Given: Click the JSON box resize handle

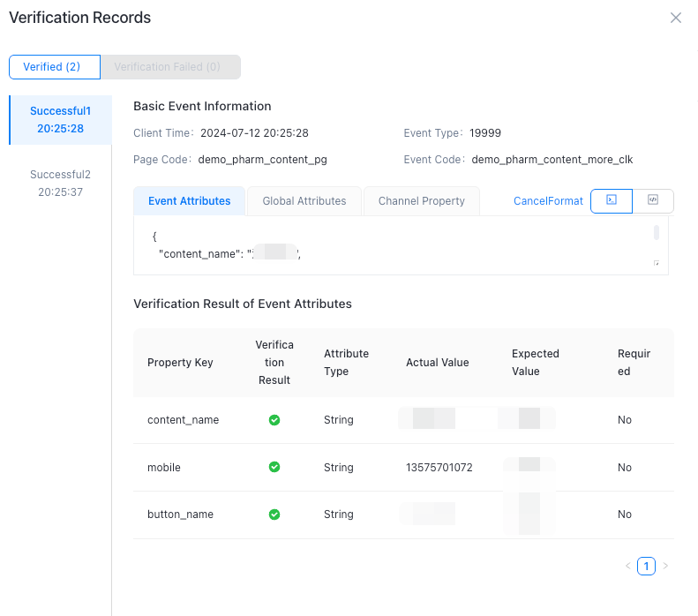Looking at the screenshot, I should tap(657, 263).
